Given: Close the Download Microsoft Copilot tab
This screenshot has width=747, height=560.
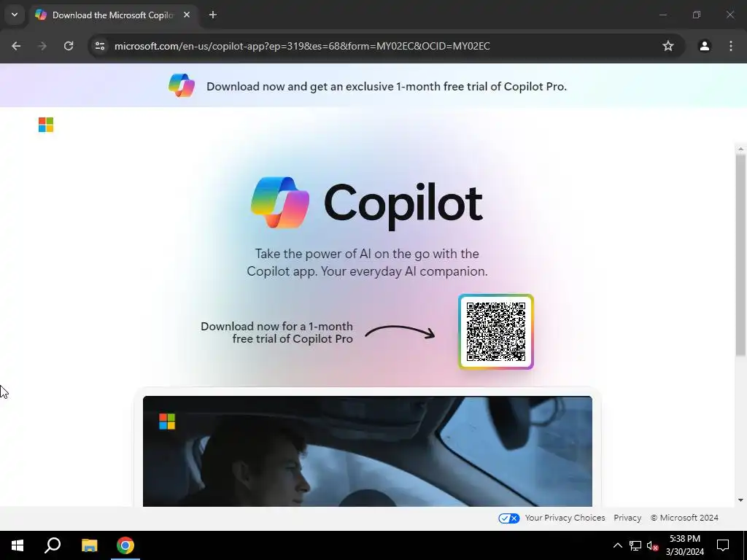Looking at the screenshot, I should 187,15.
